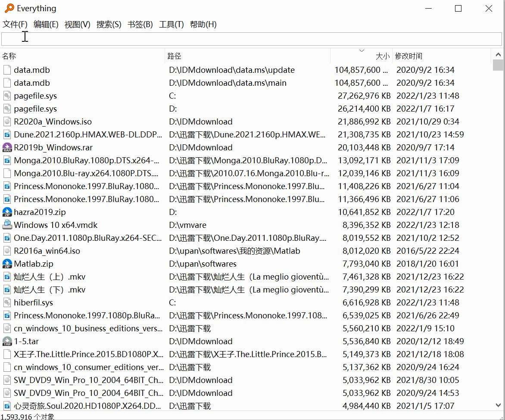505x420 pixels.
Task: Click the disc icon of R2020a_Windows.iso
Action: (7, 121)
